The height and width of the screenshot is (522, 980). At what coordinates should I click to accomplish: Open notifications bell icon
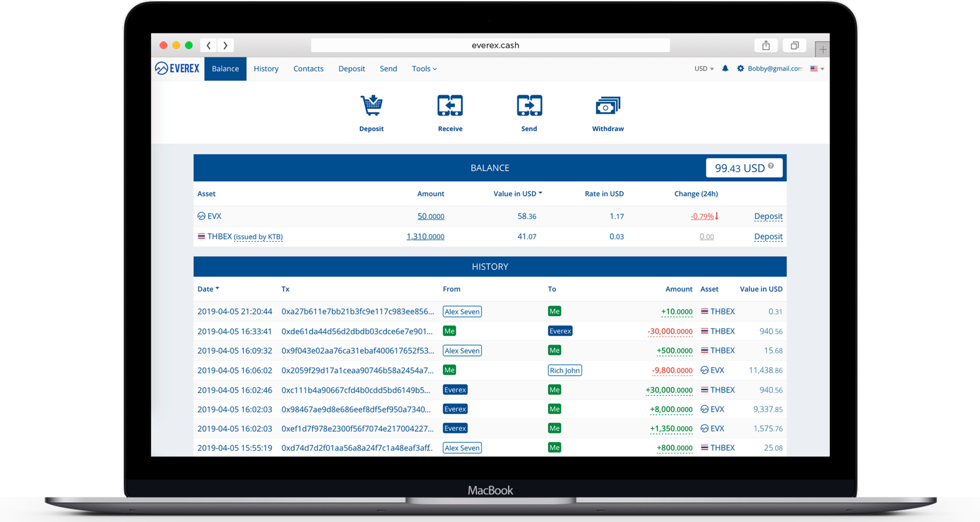pos(725,68)
